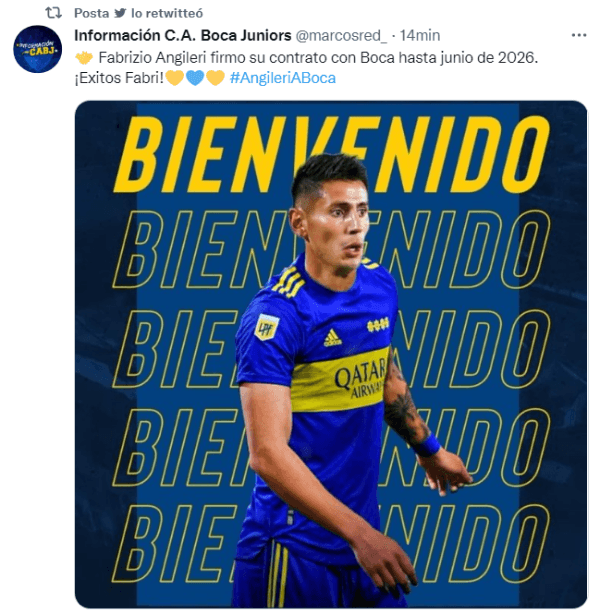This screenshot has width=600, height=614.
Task: Click the handshake emoji before Fabrizio
Action: coord(84,58)
